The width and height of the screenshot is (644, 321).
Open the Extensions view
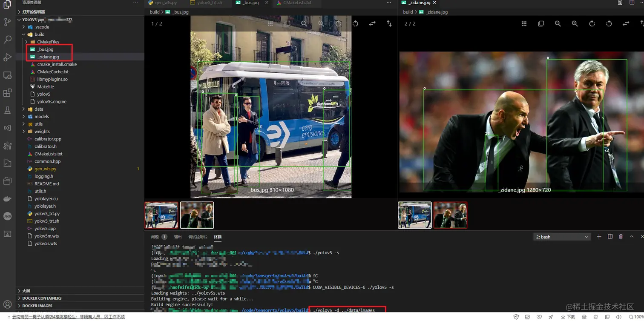[x=7, y=93]
